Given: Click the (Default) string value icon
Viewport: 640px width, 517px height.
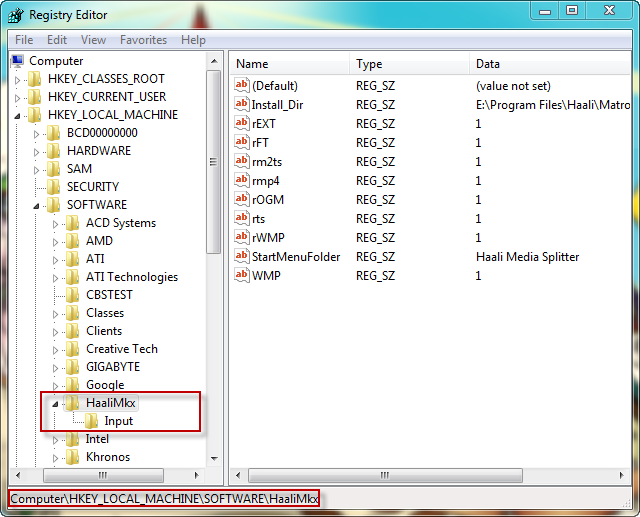Looking at the screenshot, I should [x=242, y=86].
